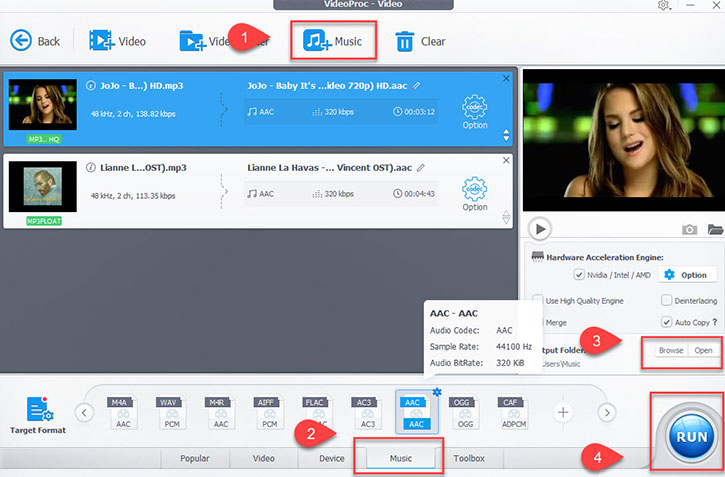The height and width of the screenshot is (477, 725).
Task: Remove the Lianne La Havas track
Action: point(506,160)
